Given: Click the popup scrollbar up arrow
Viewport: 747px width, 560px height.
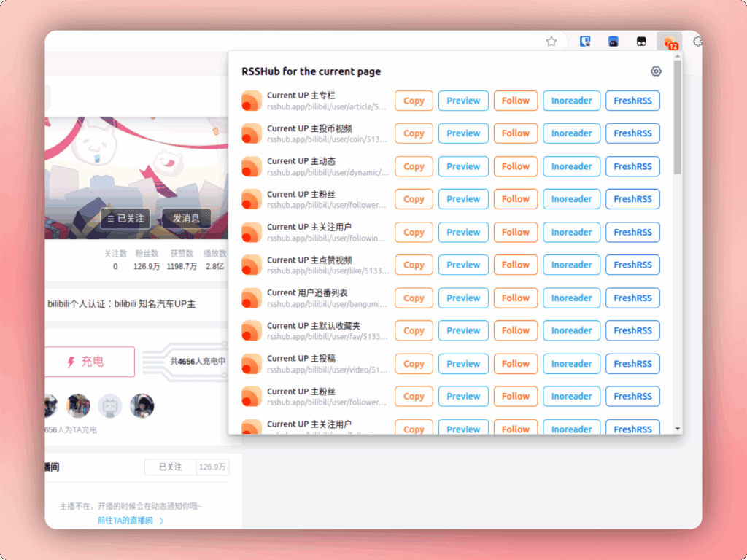Looking at the screenshot, I should tap(678, 57).
